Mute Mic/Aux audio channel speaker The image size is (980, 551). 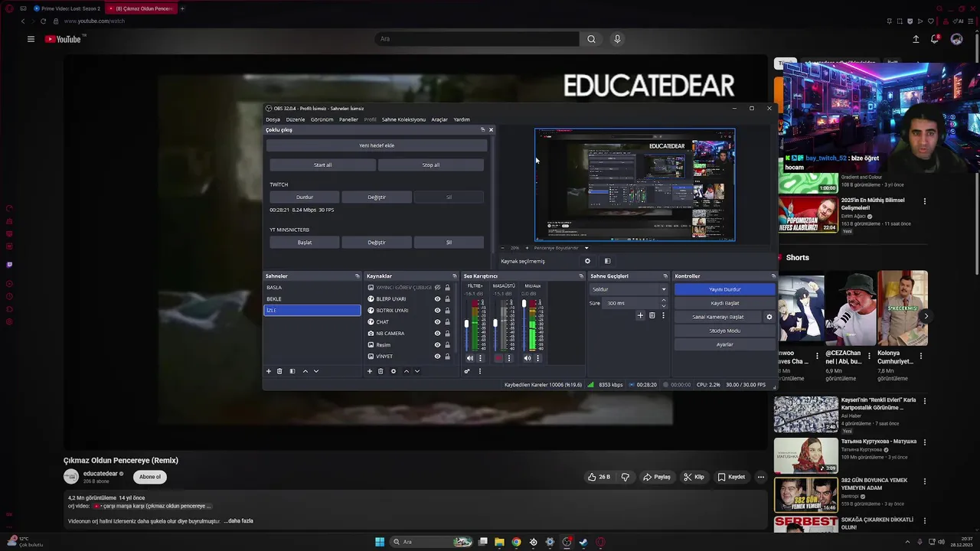coord(527,358)
